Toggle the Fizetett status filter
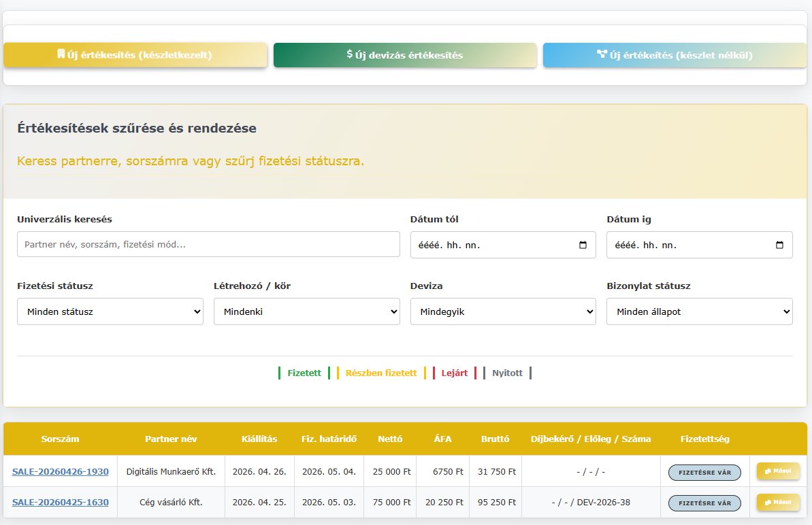The height and width of the screenshot is (525, 812). (304, 373)
